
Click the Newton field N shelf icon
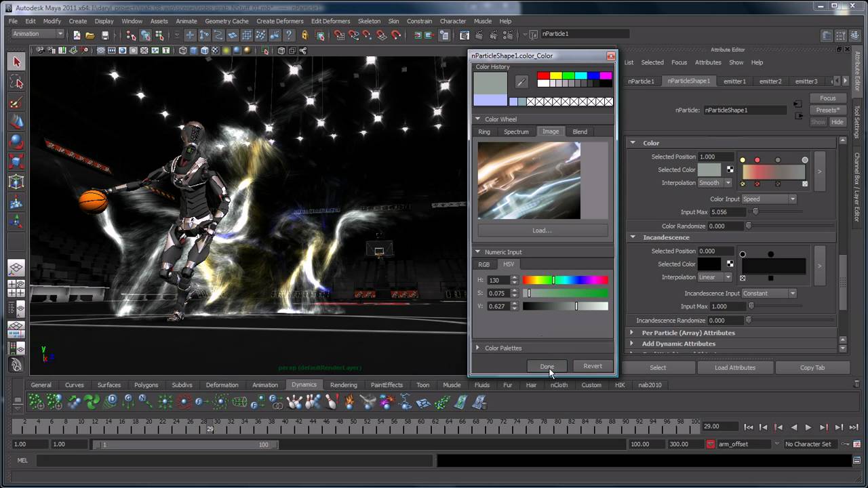coord(146,401)
